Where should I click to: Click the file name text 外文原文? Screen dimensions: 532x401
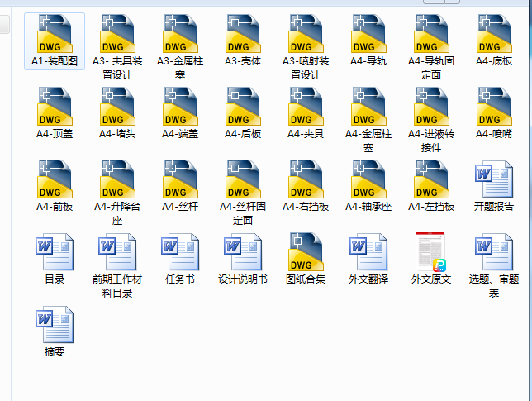click(x=431, y=279)
